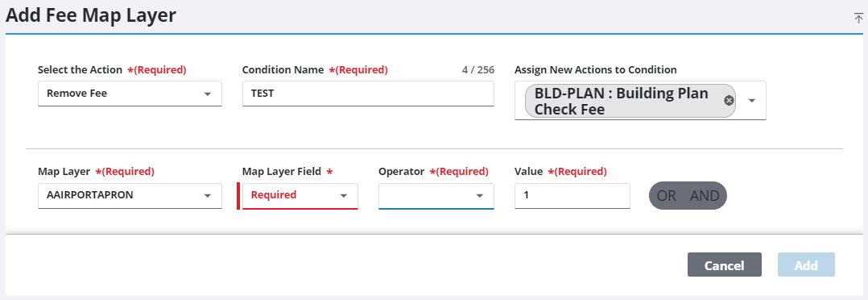Remove BLD-PLAN Building Plan Check Fee chip
Viewport: 868px width, 300px height.
pos(729,100)
